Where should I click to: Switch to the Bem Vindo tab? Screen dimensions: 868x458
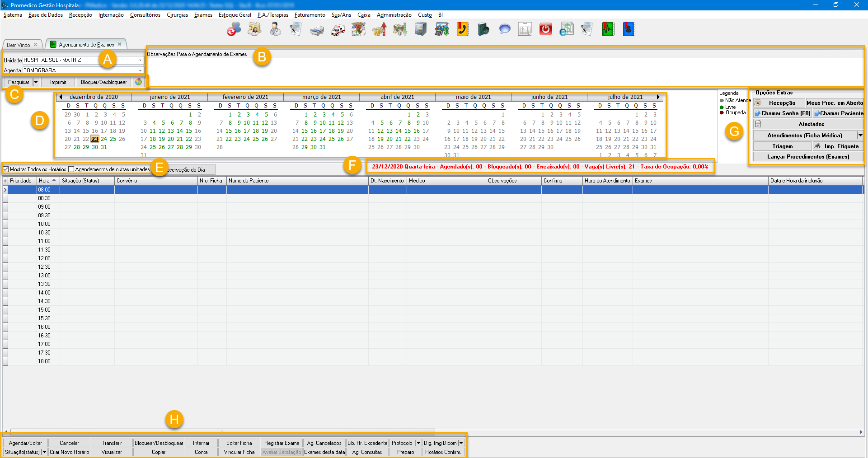click(19, 45)
